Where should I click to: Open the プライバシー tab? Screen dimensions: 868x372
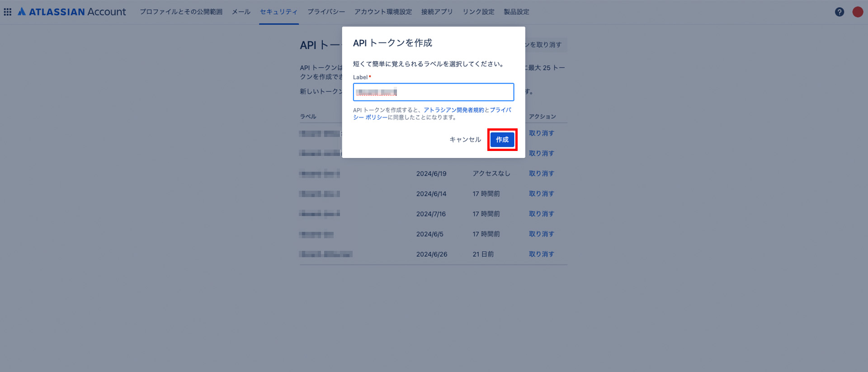pos(326,12)
